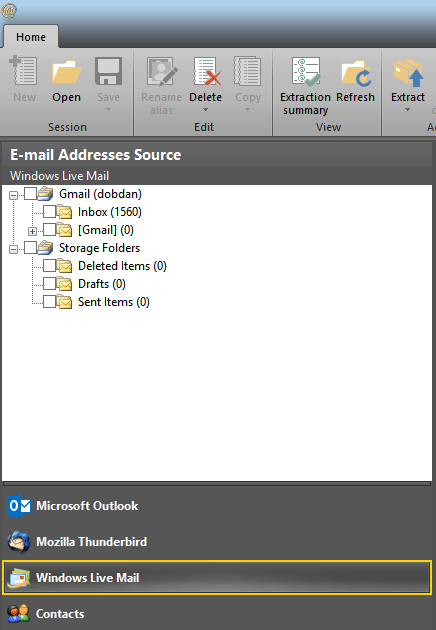Image resolution: width=436 pixels, height=630 pixels.
Task: Click the New session icon
Action: coord(24,71)
